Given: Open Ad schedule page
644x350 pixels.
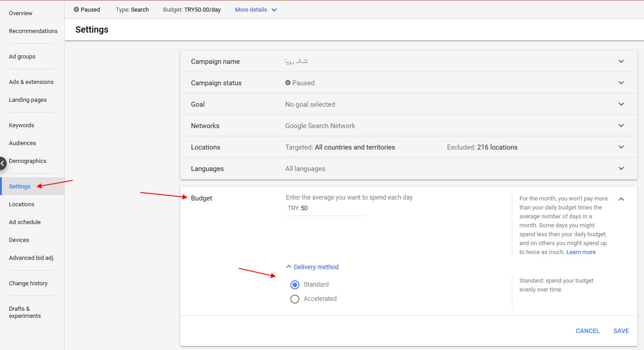Looking at the screenshot, I should [x=25, y=222].
